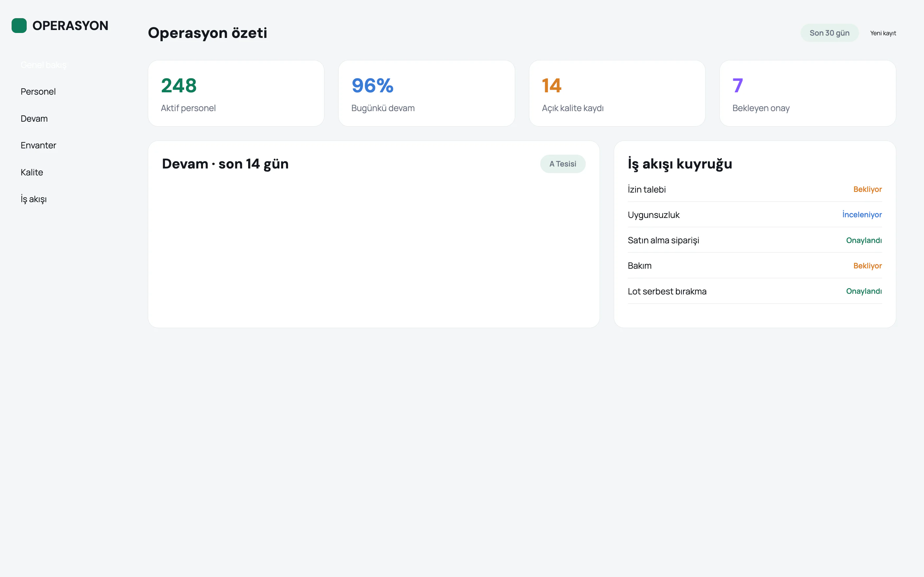Open the Genel bakış sidebar item

[44, 65]
